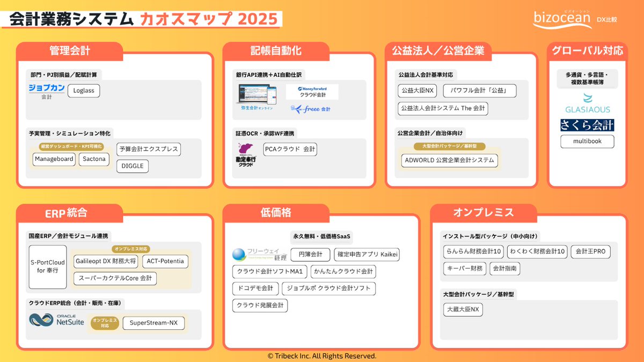Click the Oracle NetSuite logo

pyautogui.click(x=56, y=320)
